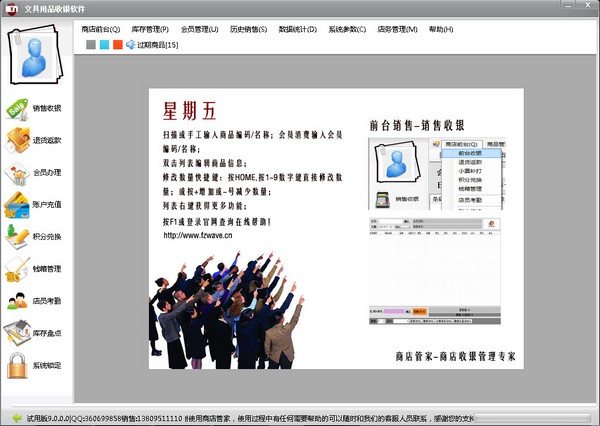Click the 前台销售-销售收银 heading

(417, 126)
